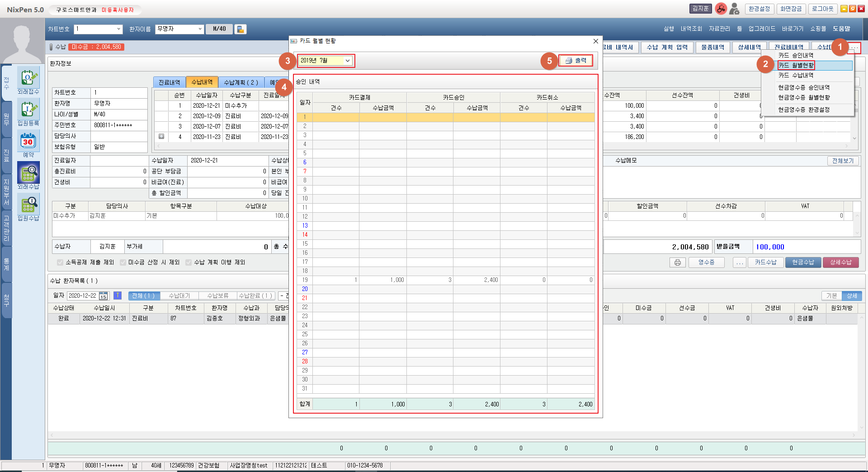Expand the 차트번호 dropdown

coord(119,29)
